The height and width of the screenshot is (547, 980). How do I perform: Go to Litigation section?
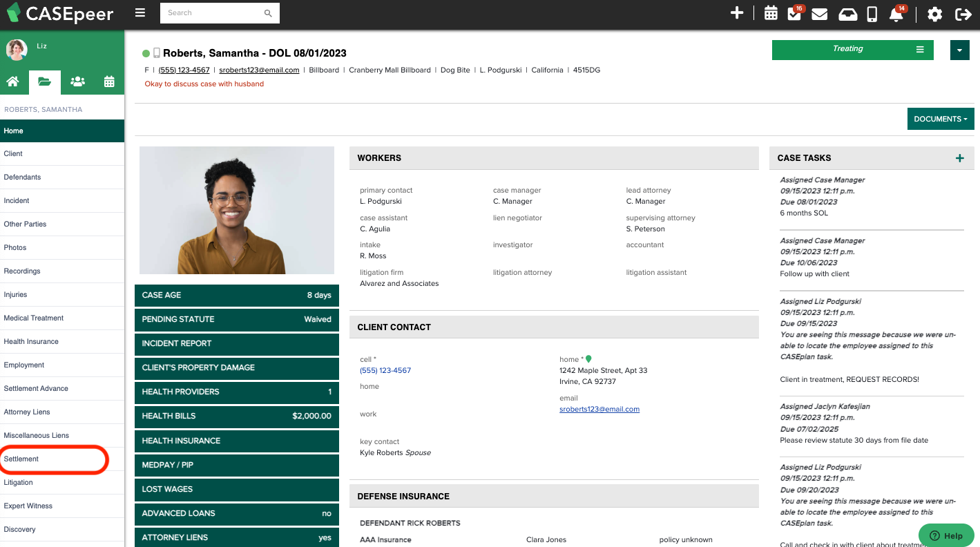62,483
